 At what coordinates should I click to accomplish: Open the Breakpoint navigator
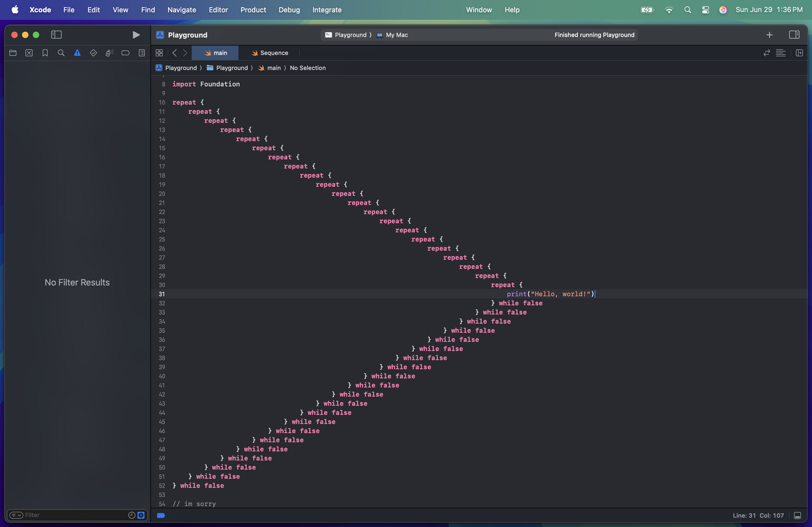click(x=125, y=53)
